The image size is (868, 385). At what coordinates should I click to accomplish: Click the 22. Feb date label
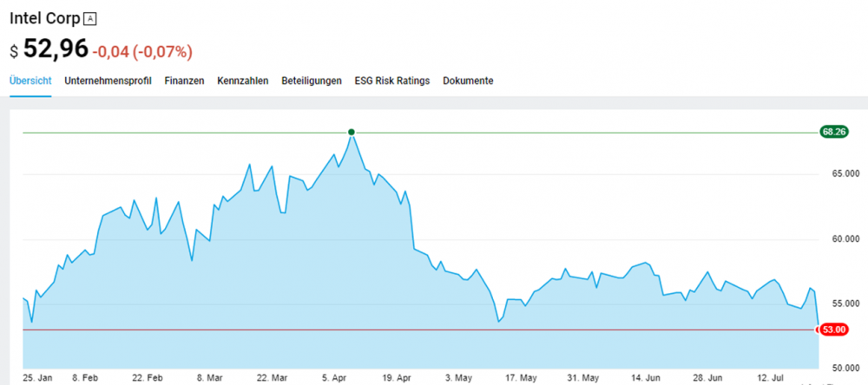point(147,379)
